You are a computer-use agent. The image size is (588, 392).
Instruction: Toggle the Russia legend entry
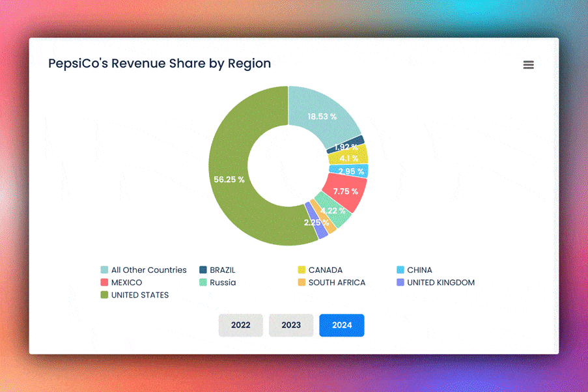pyautogui.click(x=221, y=282)
